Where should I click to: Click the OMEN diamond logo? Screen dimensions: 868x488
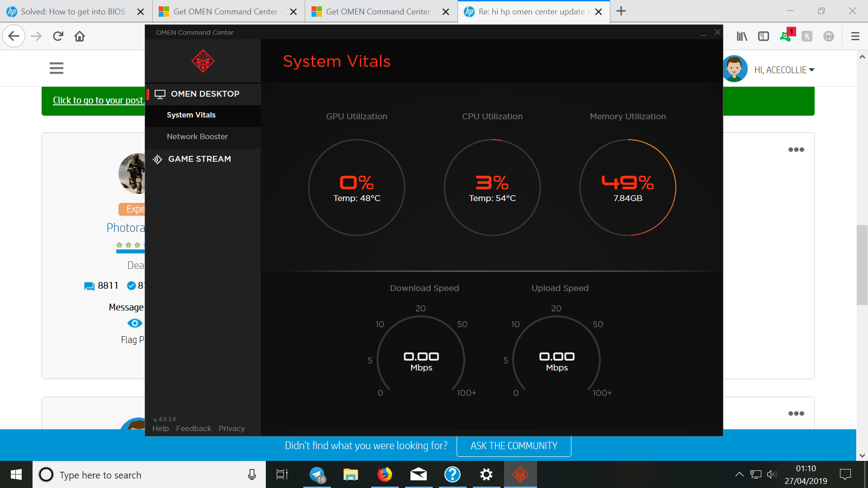pos(203,61)
